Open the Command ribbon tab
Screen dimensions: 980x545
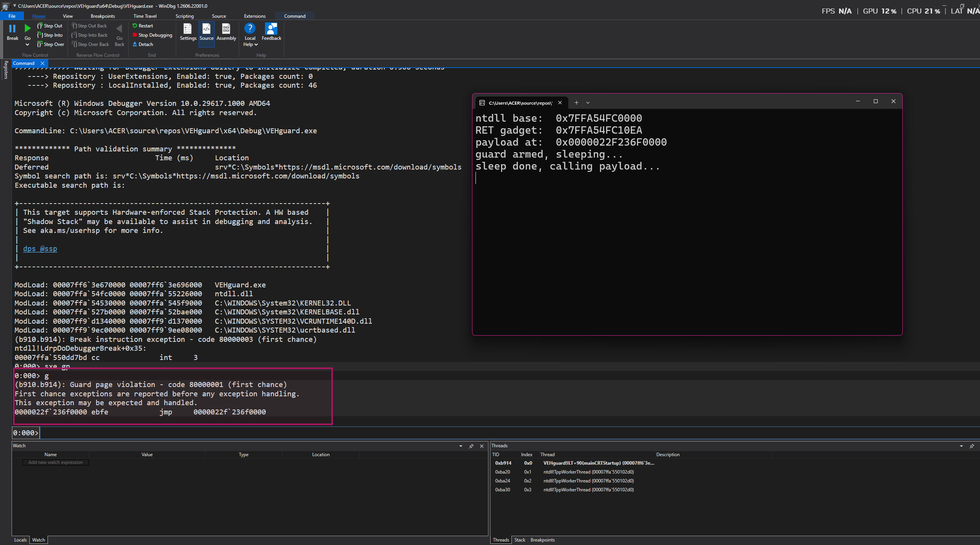click(295, 16)
